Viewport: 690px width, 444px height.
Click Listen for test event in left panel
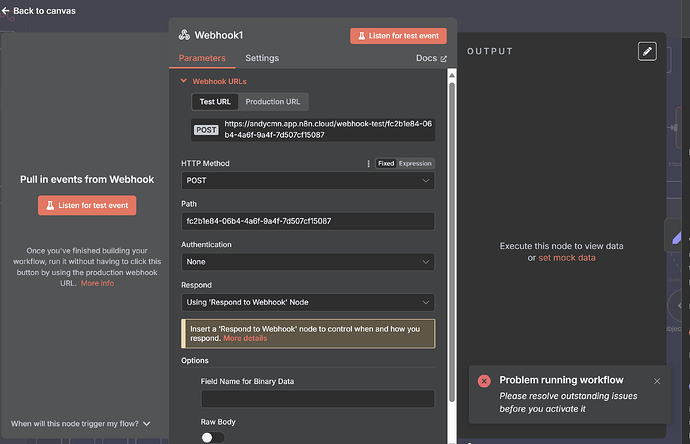point(87,205)
